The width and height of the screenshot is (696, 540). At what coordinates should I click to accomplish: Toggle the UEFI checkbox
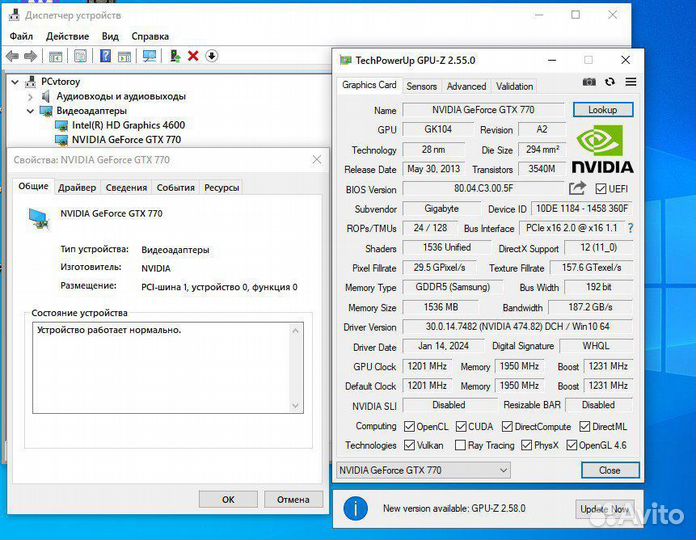pyautogui.click(x=601, y=189)
